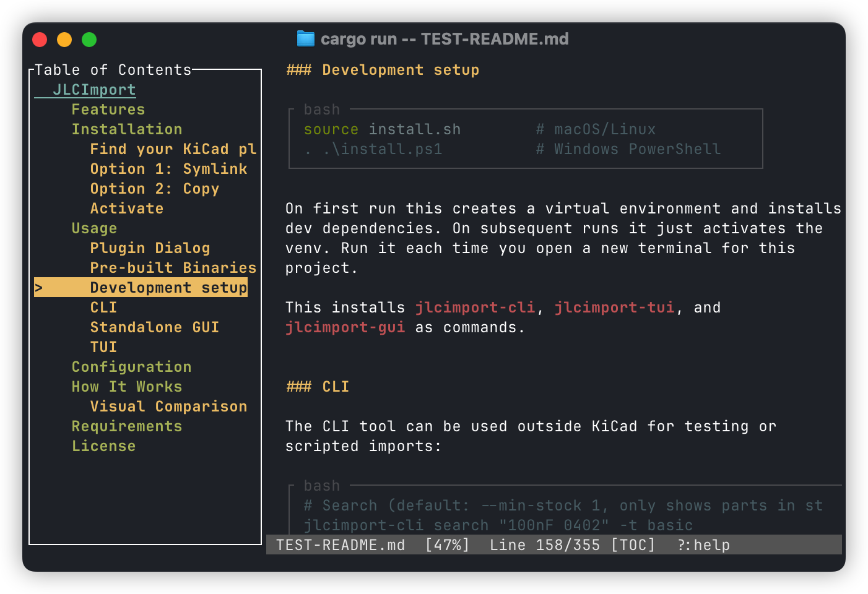This screenshot has width=868, height=594.
Task: Click highlighted Development setup entry
Action: point(141,288)
